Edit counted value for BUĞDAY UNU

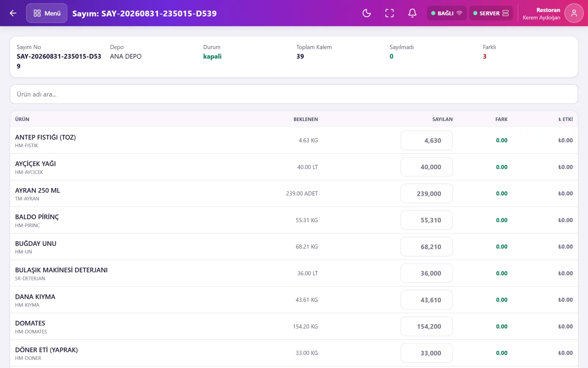pyautogui.click(x=426, y=247)
